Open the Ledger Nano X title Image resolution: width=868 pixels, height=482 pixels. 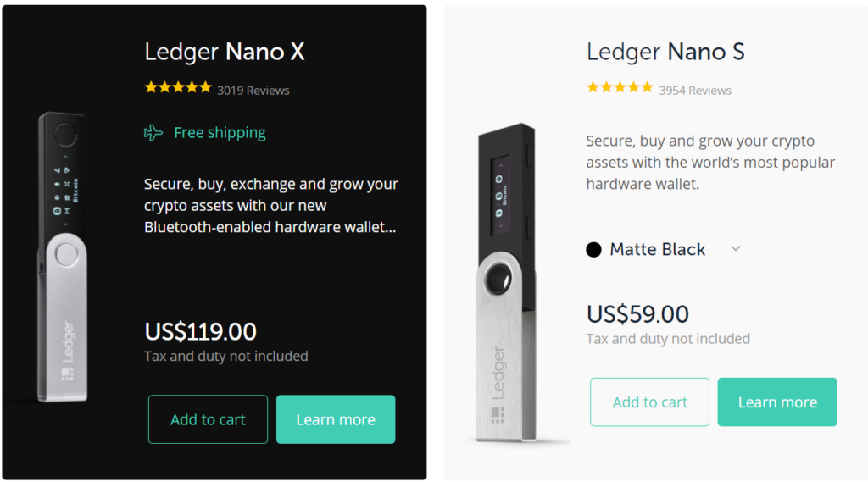coord(224,52)
